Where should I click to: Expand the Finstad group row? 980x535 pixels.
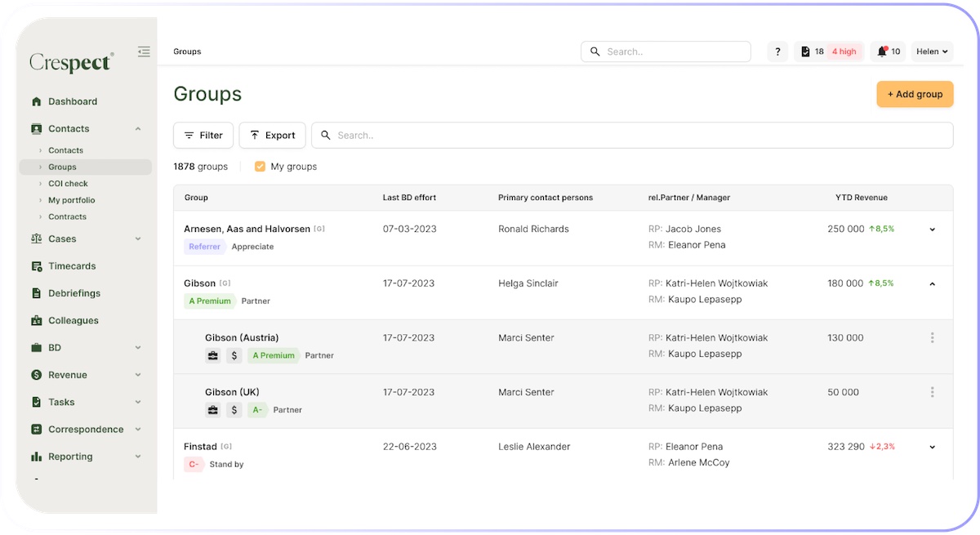pyautogui.click(x=932, y=448)
